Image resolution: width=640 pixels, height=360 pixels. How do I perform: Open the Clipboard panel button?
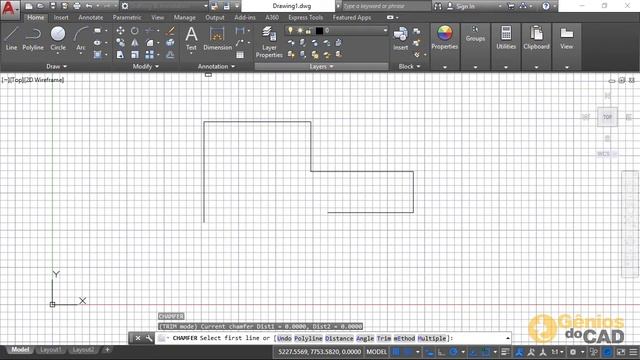tap(536, 39)
